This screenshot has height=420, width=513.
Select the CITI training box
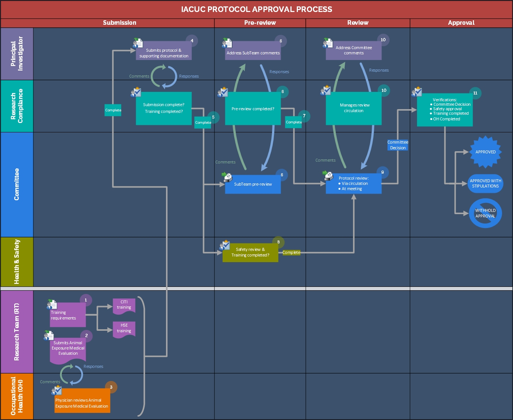click(124, 305)
